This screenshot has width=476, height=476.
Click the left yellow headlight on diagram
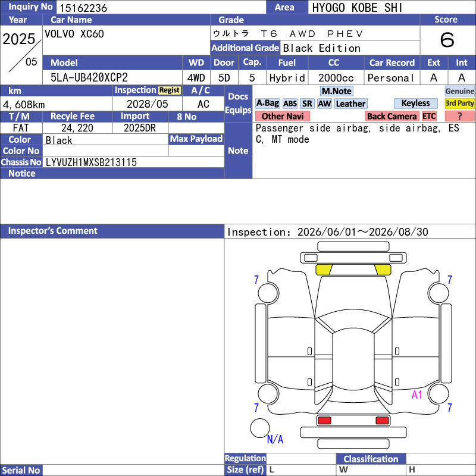click(x=324, y=270)
